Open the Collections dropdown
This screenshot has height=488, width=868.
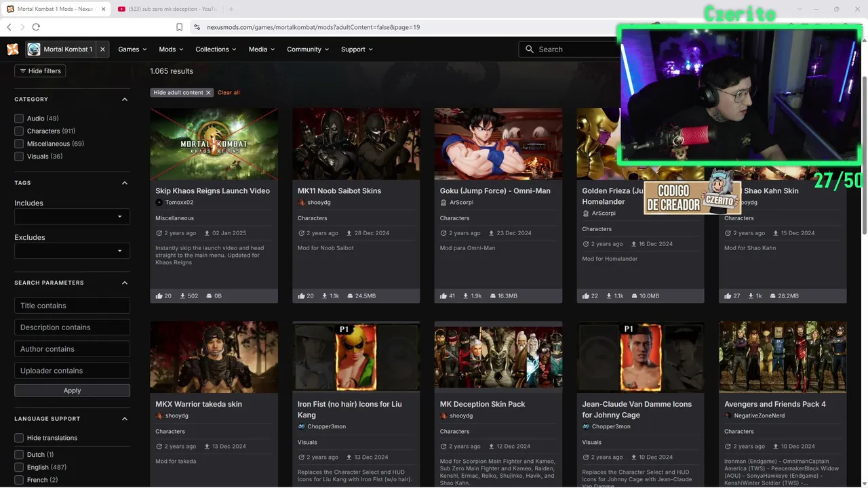[x=216, y=49]
